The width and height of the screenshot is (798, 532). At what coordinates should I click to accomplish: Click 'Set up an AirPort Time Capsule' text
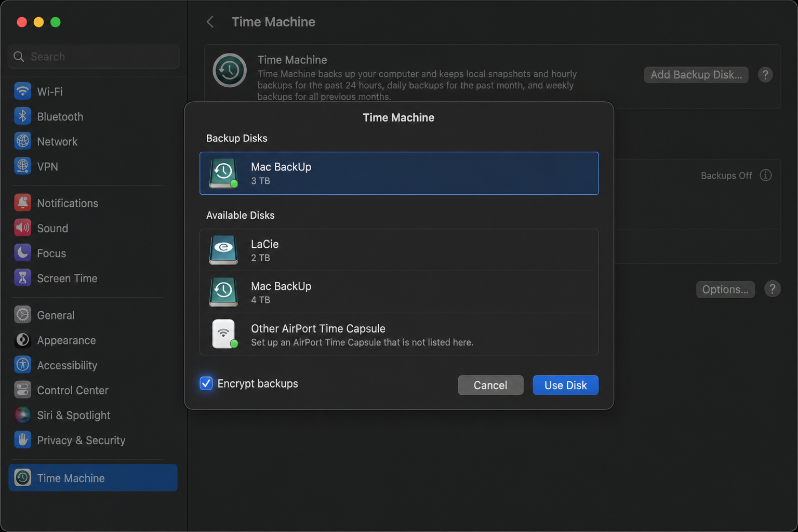click(362, 342)
